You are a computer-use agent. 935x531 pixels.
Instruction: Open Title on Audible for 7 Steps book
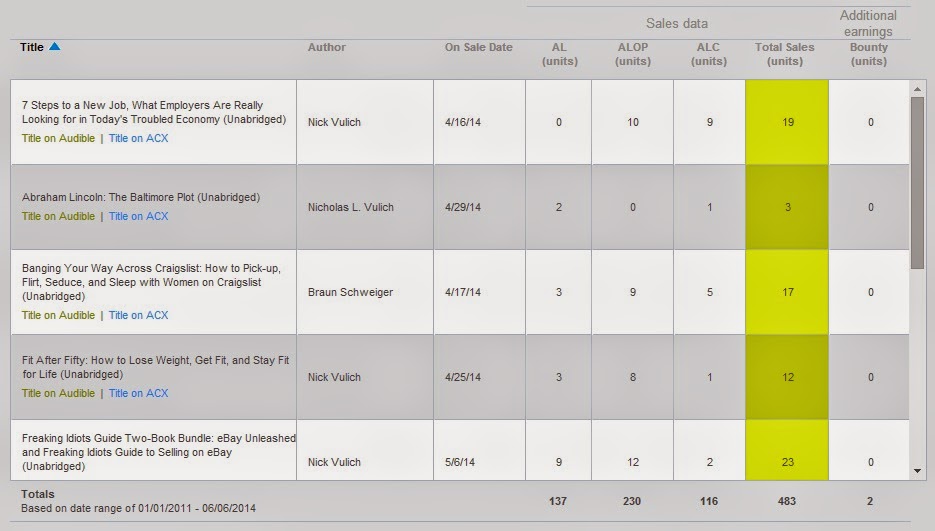(x=58, y=138)
